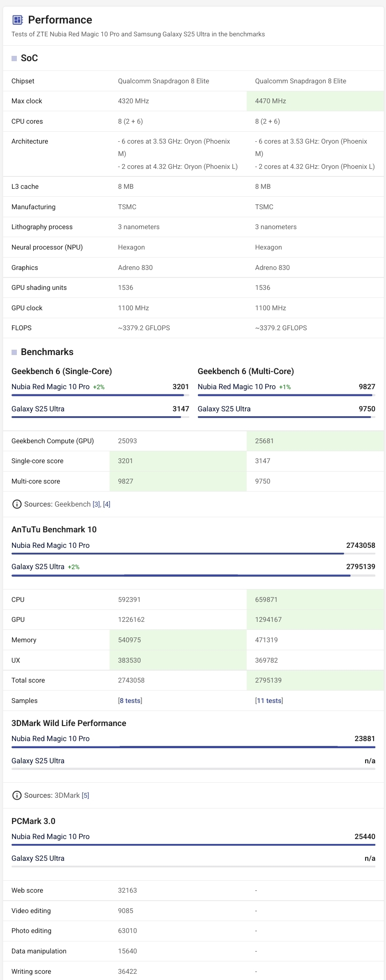Viewport: 386px width, 980px height.
Task: Click the info icon beside 3DMark sources
Action: tap(17, 795)
